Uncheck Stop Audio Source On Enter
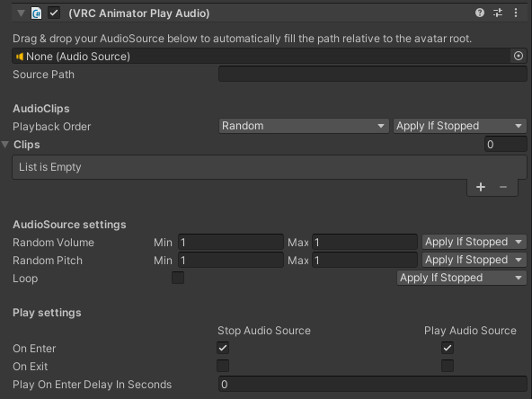The height and width of the screenshot is (399, 532). pos(223,348)
